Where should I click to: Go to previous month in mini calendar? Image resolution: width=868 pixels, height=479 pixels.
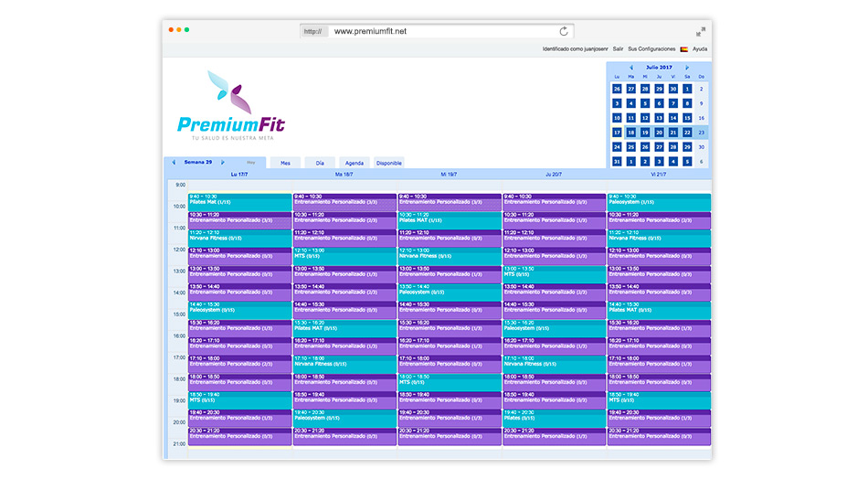630,68
